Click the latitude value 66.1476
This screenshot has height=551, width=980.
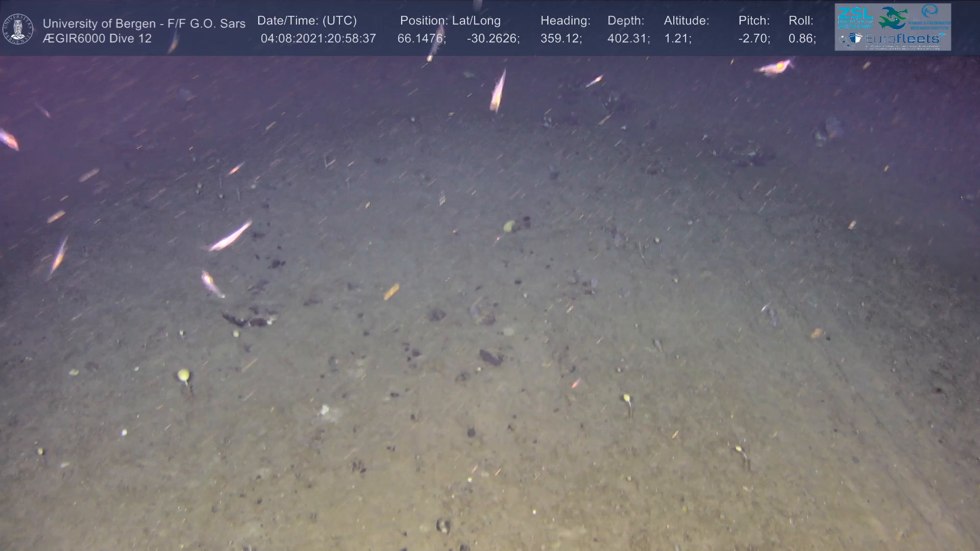coord(421,39)
